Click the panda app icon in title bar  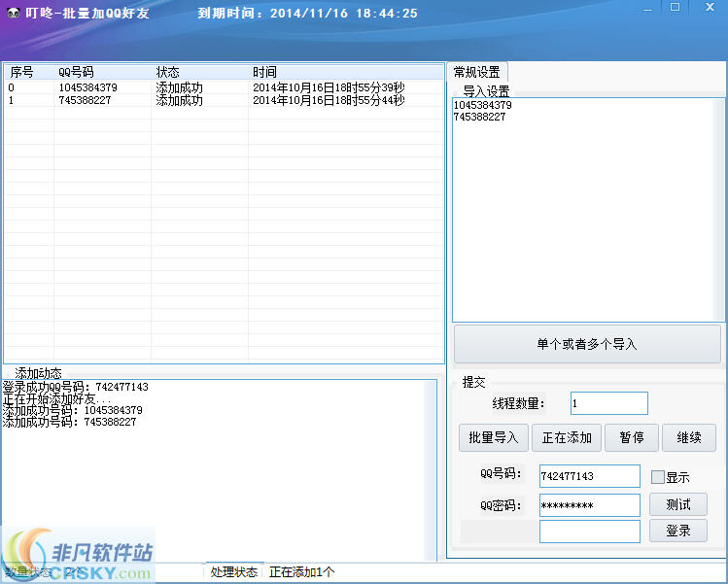[14, 13]
